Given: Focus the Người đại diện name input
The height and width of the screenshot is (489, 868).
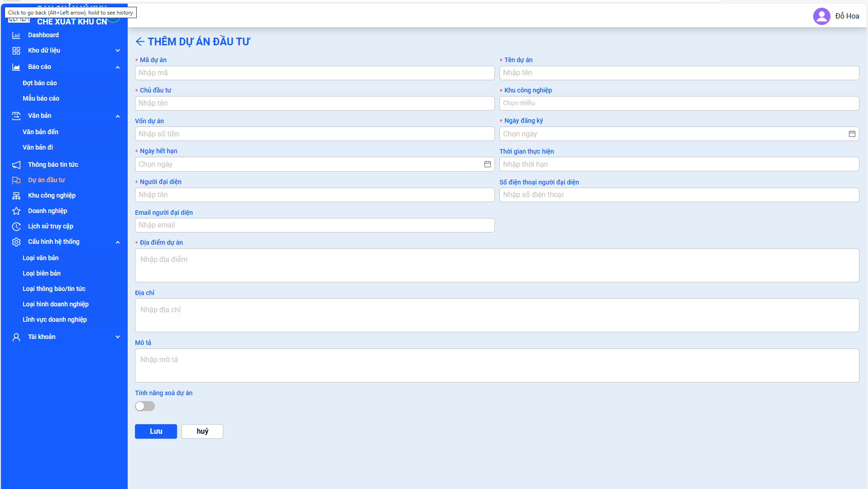Looking at the screenshot, I should point(315,195).
